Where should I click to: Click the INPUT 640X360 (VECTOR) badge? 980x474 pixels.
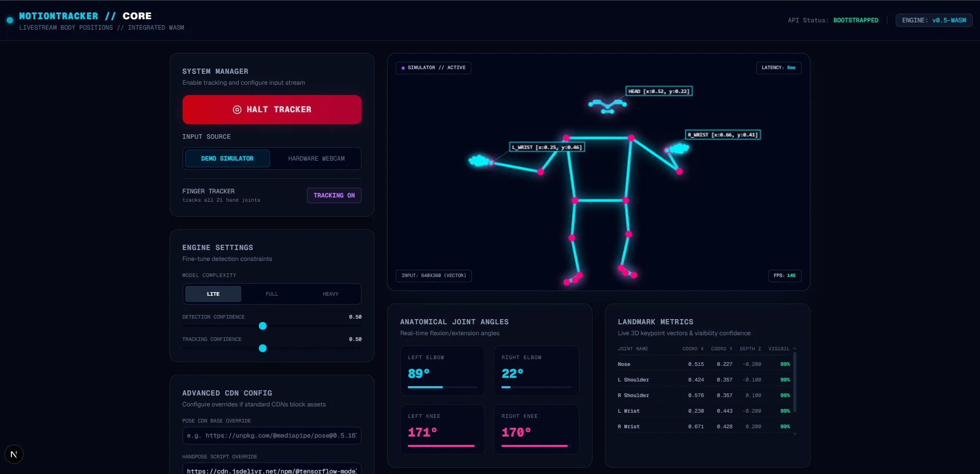pyautogui.click(x=434, y=275)
